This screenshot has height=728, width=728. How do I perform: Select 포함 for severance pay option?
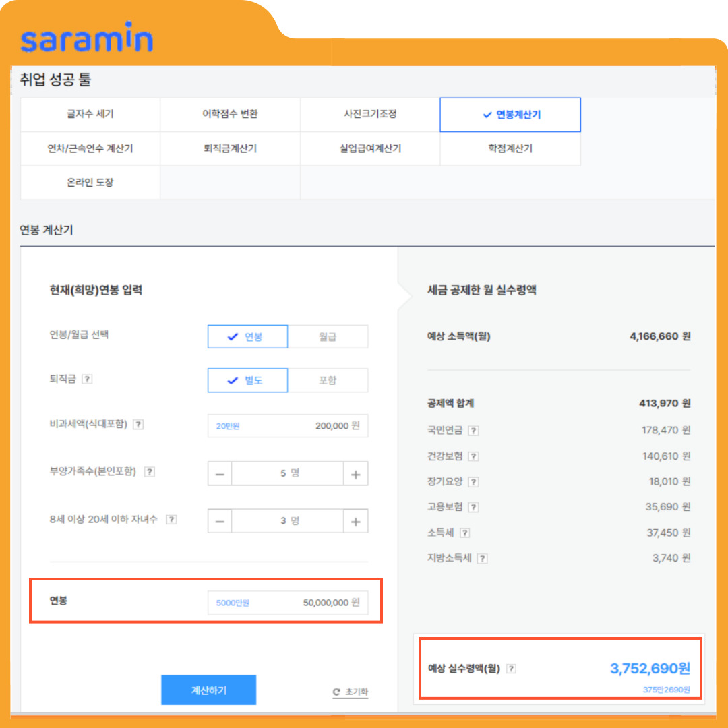coord(328,380)
